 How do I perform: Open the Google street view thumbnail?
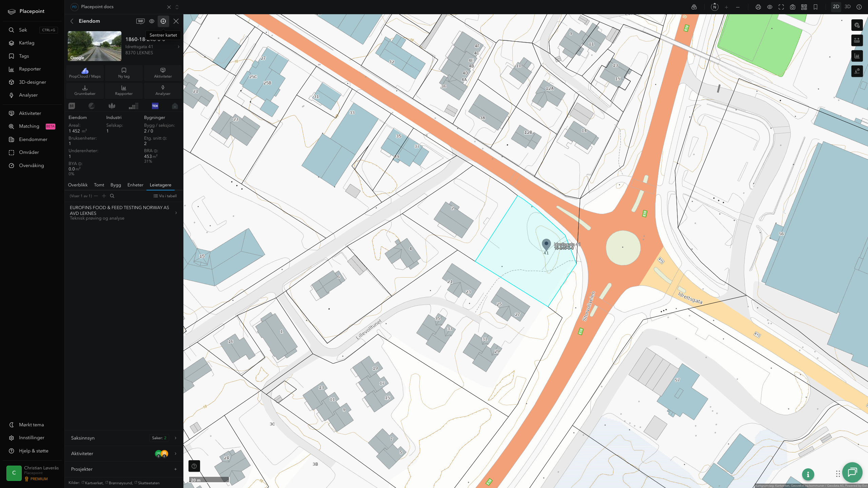pyautogui.click(x=95, y=46)
